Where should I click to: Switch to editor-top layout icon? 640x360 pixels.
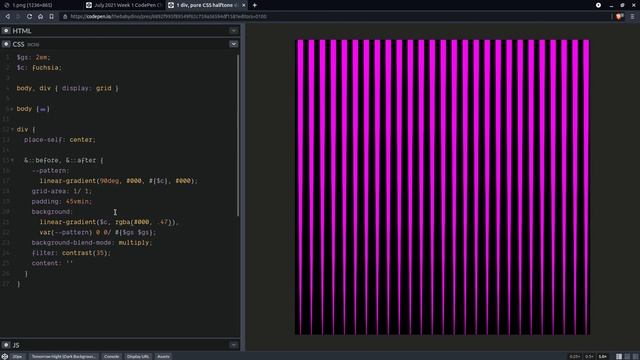pyautogui.click(x=627, y=356)
